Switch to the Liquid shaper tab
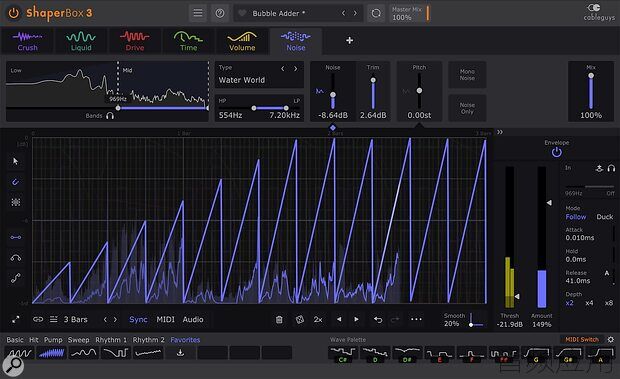The height and width of the screenshot is (379, 620). point(81,41)
